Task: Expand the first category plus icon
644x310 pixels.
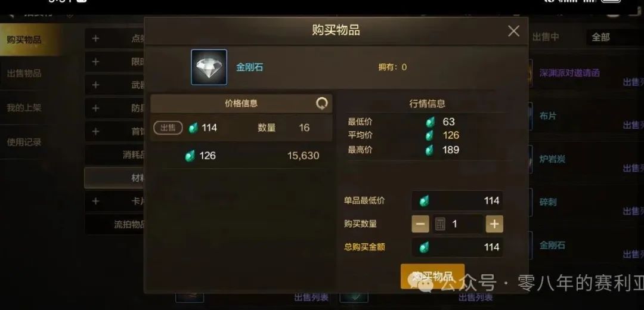Action: point(95,38)
